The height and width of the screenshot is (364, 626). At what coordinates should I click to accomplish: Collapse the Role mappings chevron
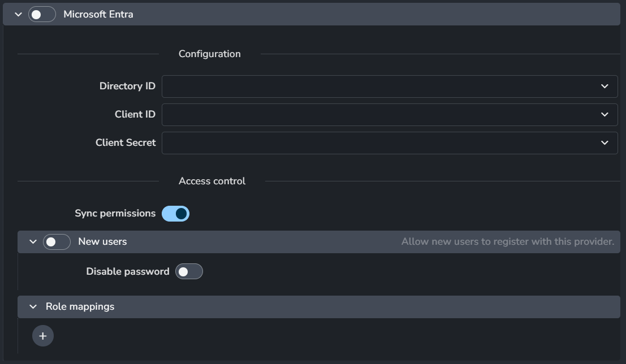(33, 307)
